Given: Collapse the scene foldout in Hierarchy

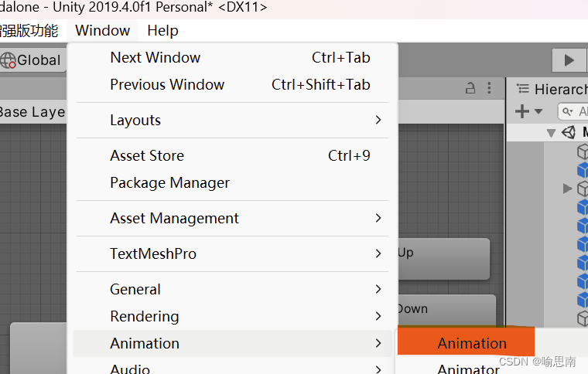Looking at the screenshot, I should (x=551, y=133).
